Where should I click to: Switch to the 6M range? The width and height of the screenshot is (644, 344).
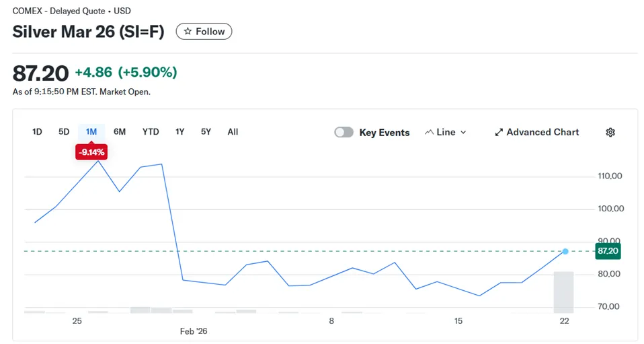[120, 132]
